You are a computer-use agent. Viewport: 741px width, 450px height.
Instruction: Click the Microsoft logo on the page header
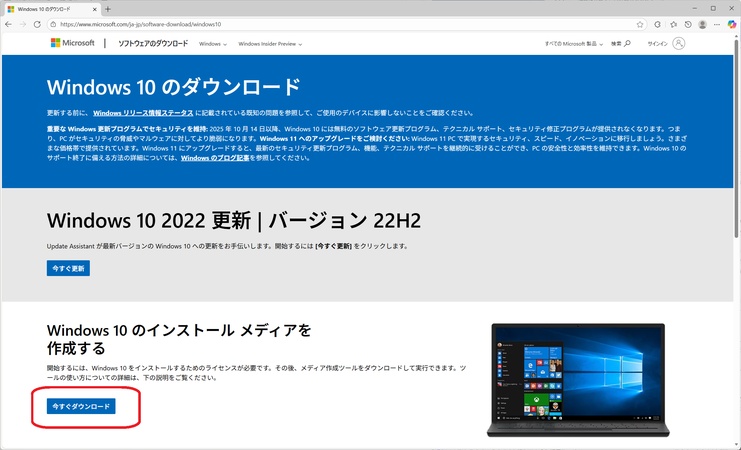coord(72,43)
